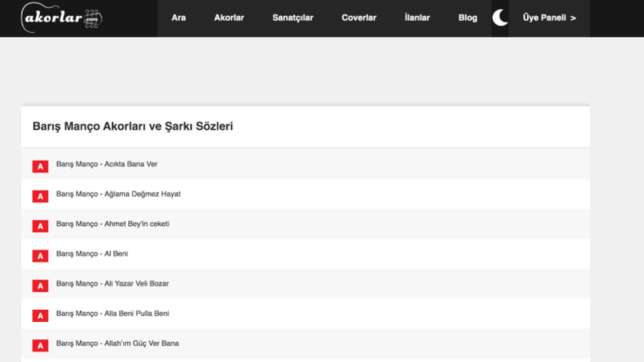
Task: Open the İlanlar navigation item
Action: 417,18
